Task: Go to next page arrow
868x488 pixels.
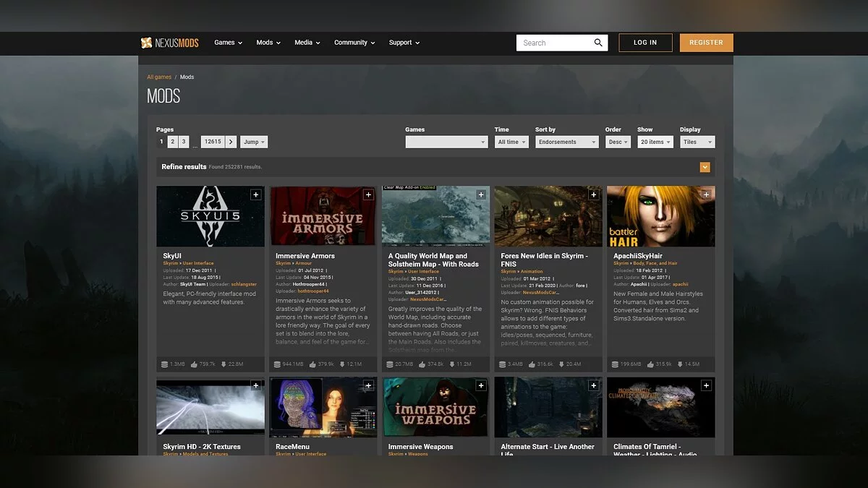Action: click(231, 142)
